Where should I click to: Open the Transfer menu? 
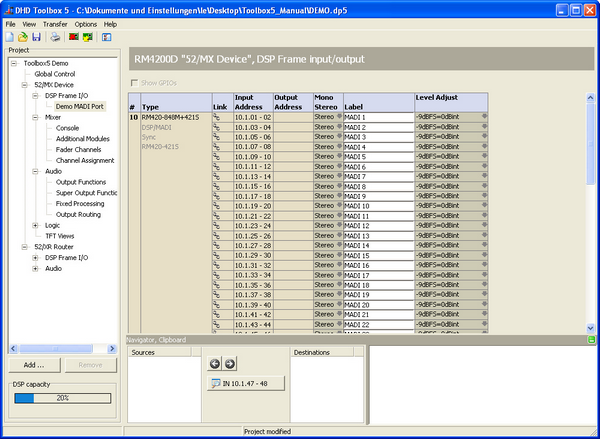55,23
